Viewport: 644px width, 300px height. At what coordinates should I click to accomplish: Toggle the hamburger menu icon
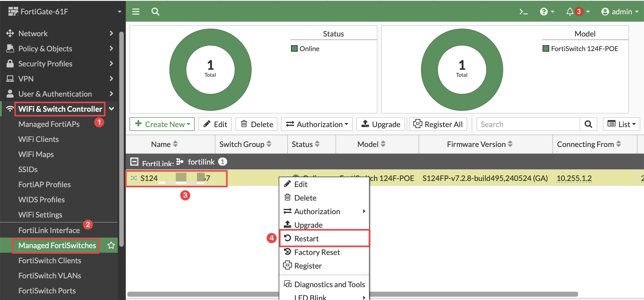[x=136, y=12]
